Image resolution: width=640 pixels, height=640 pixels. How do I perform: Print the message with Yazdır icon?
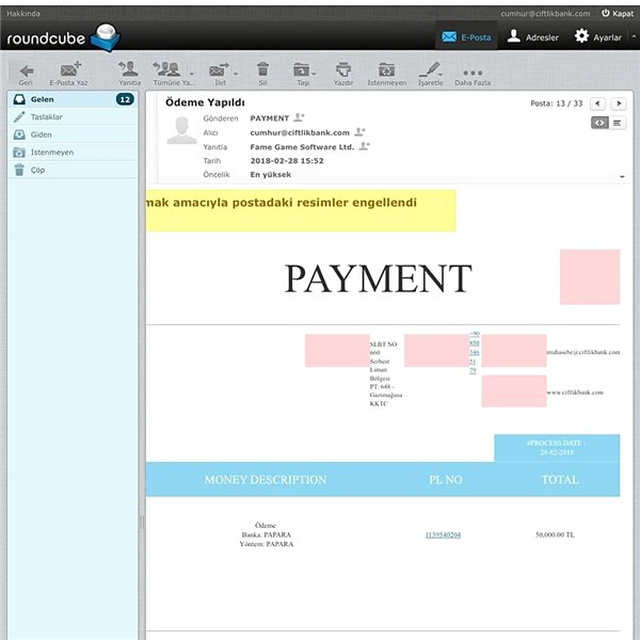point(343,70)
